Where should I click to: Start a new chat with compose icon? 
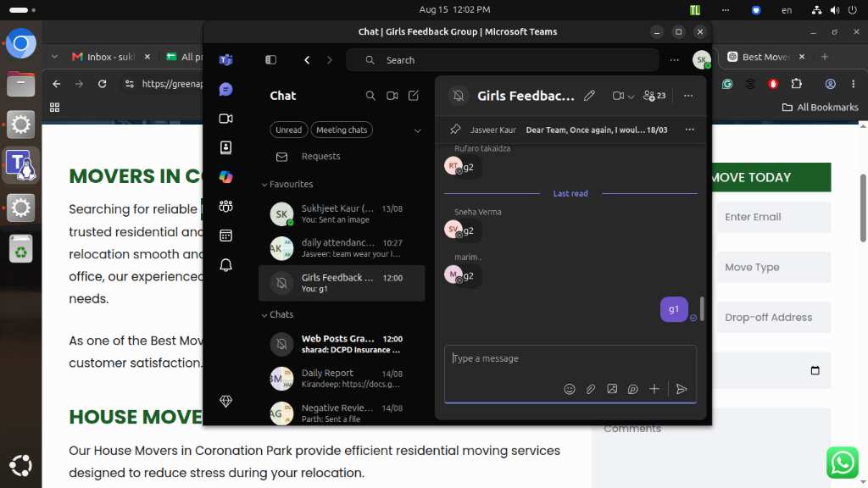click(414, 96)
